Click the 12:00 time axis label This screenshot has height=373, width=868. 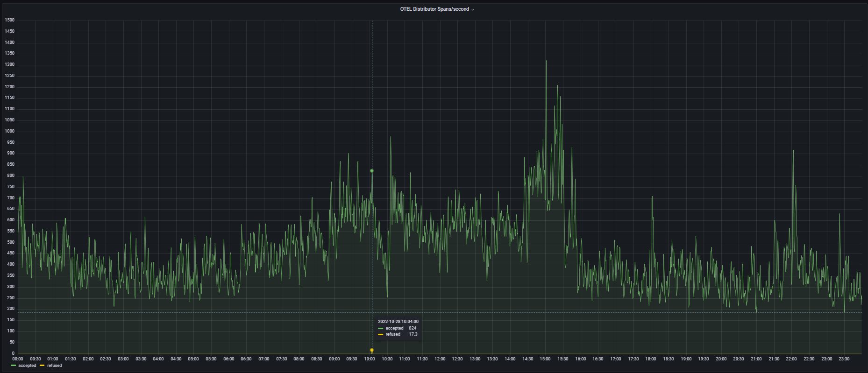click(440, 359)
